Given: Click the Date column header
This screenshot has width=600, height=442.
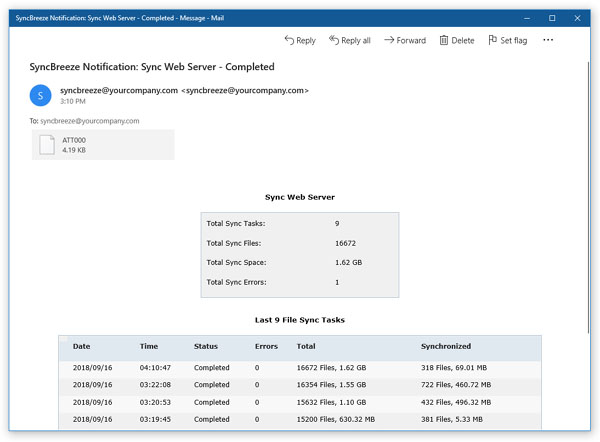Looking at the screenshot, I should (82, 346).
